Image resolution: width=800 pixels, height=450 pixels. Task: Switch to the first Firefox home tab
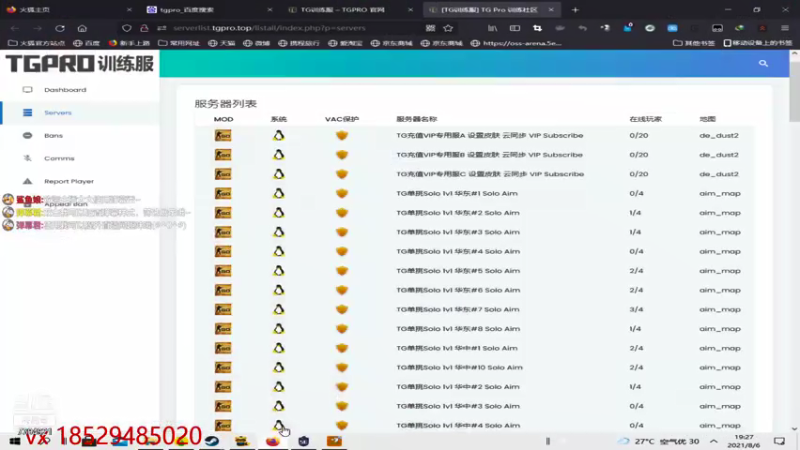tap(69, 10)
